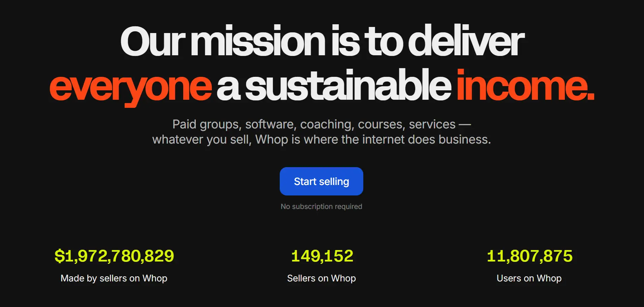Viewport: 644px width, 307px height.
Task: Click the word "services" in the subtitle
Action: 432,125
